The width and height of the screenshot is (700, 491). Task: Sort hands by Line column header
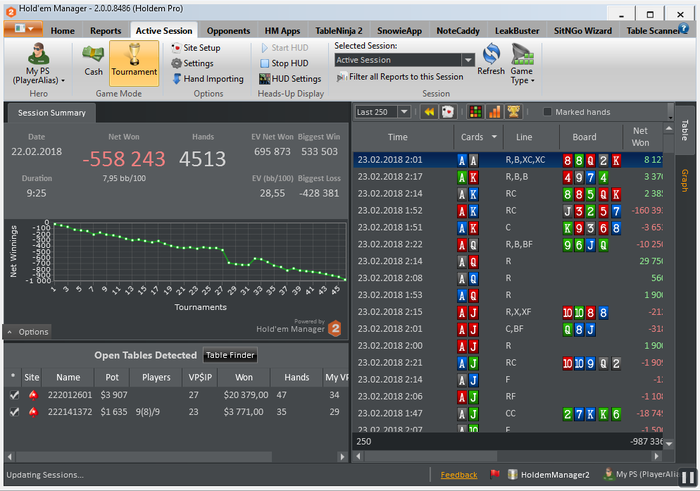(531, 137)
